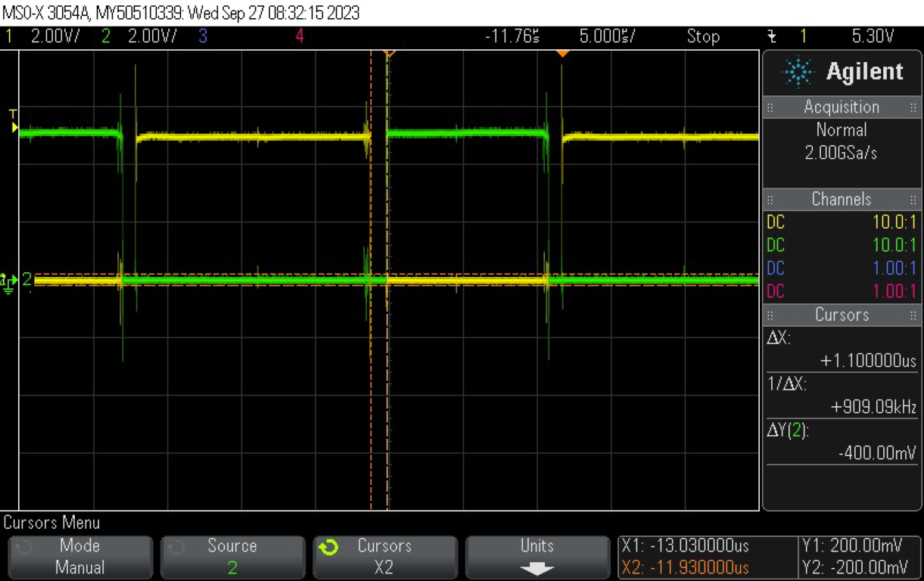Click the Units softkey down arrow
924x581 pixels.
click(x=537, y=568)
